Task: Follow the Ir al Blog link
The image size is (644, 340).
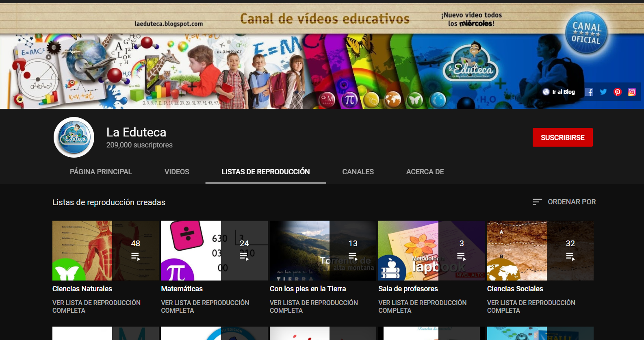Action: [x=563, y=92]
